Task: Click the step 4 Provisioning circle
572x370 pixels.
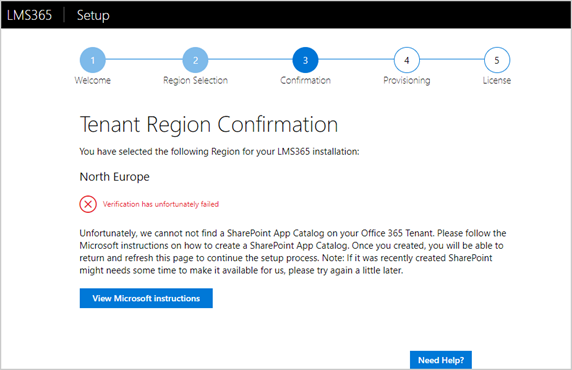Action: 407,60
